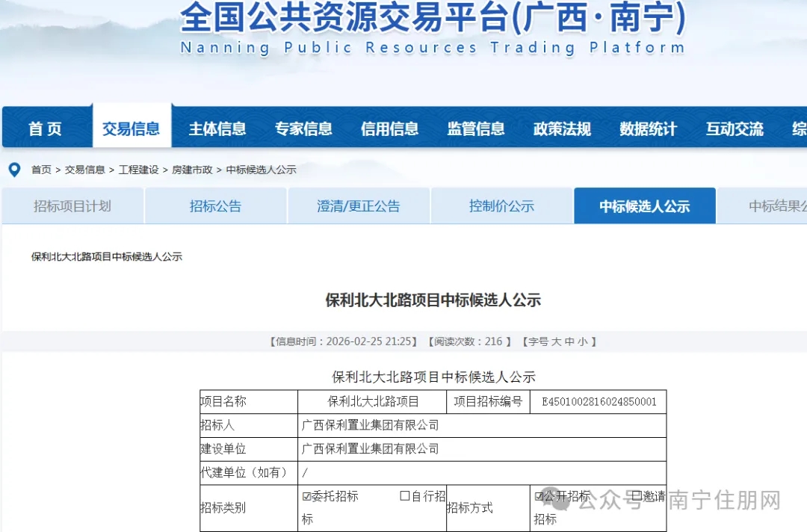Switch to the 招标项目计划 tab

coord(72,205)
